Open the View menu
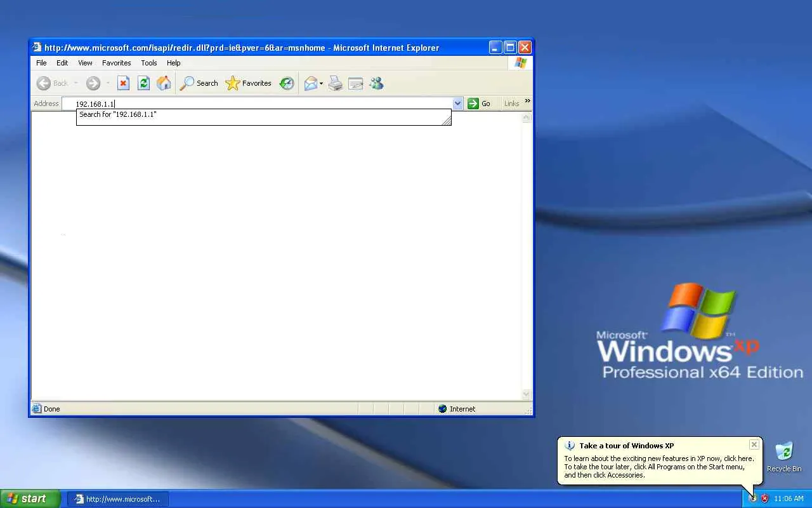The image size is (812, 508). pos(85,63)
